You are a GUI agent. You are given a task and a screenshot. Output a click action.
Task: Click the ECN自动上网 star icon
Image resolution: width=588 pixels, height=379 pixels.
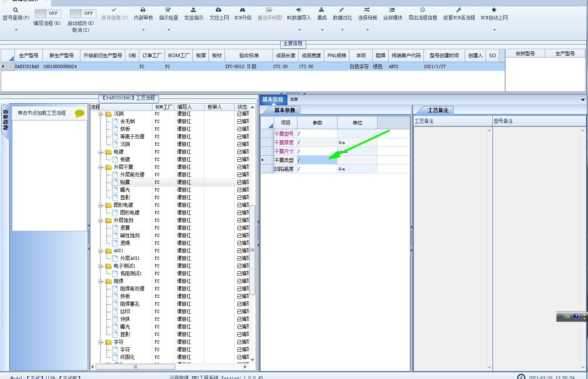tap(494, 10)
